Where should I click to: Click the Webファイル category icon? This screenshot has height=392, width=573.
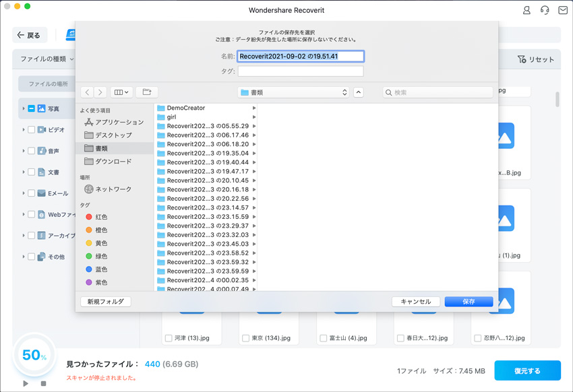(42, 214)
